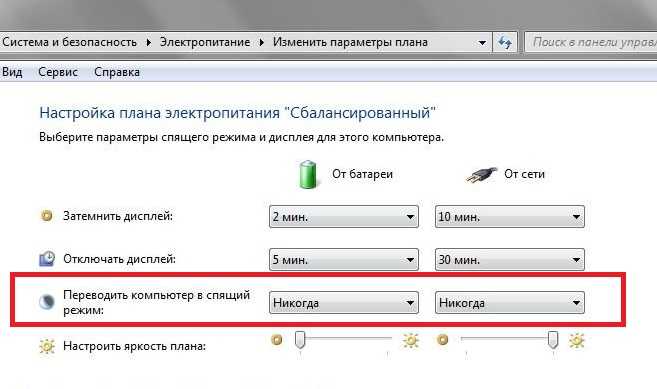Expand the address bar history dropdown arrow
This screenshot has height=389, width=657.
482,43
